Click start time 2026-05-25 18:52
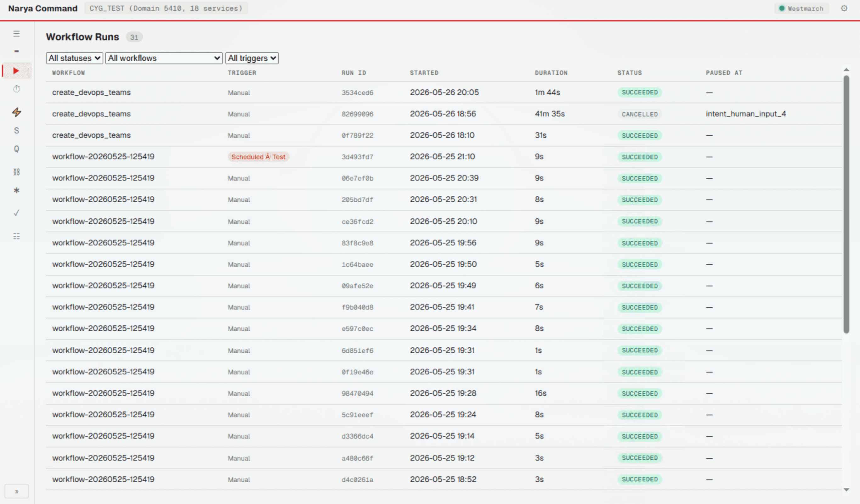This screenshot has height=504, width=860. 443,479
